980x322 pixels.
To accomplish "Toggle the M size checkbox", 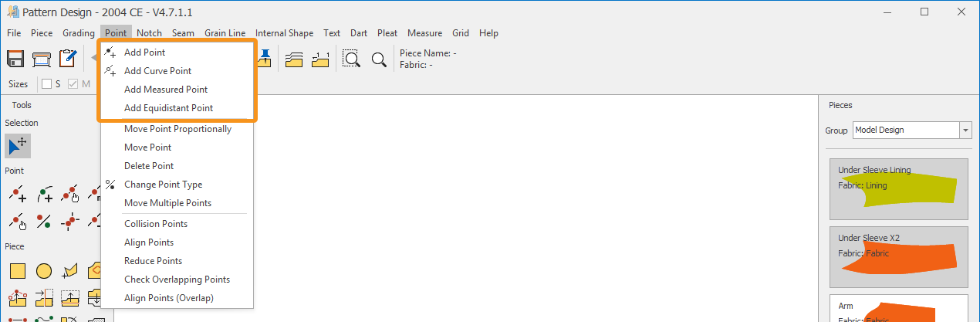I will click(74, 84).
